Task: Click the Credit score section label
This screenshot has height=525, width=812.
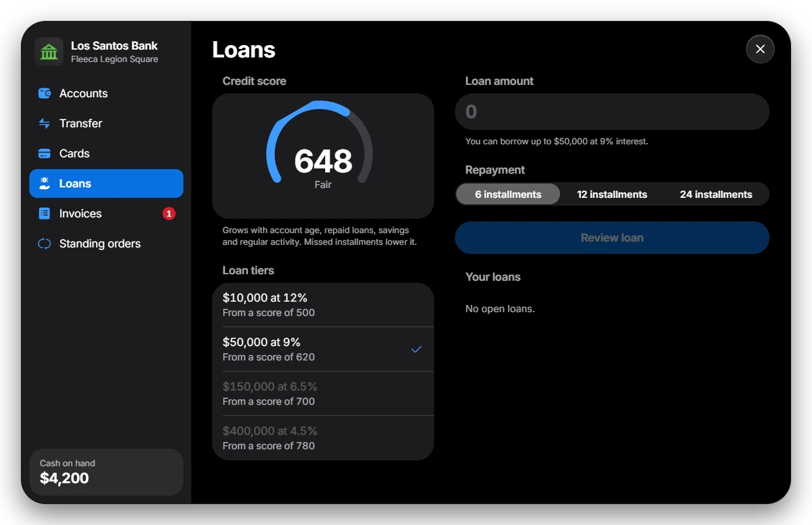Action: (255, 81)
